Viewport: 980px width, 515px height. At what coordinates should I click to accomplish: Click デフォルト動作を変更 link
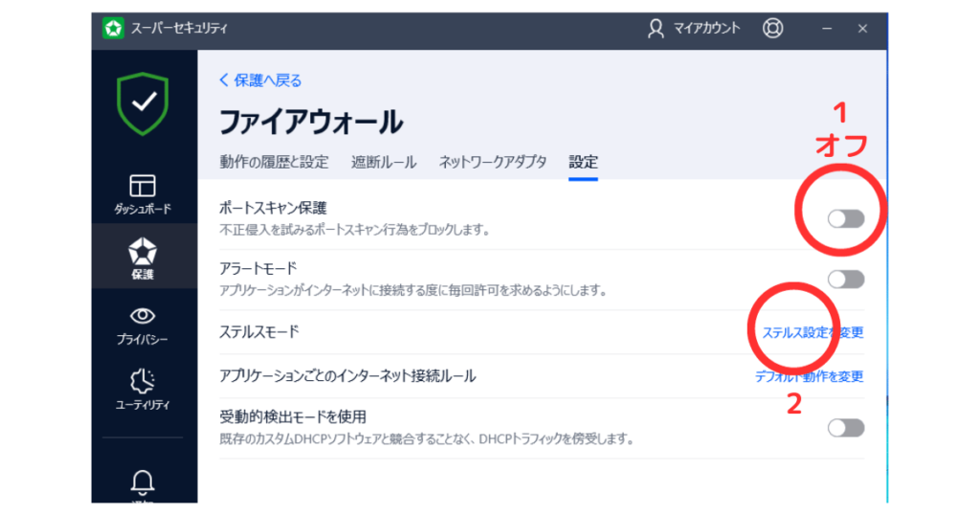pyautogui.click(x=809, y=377)
